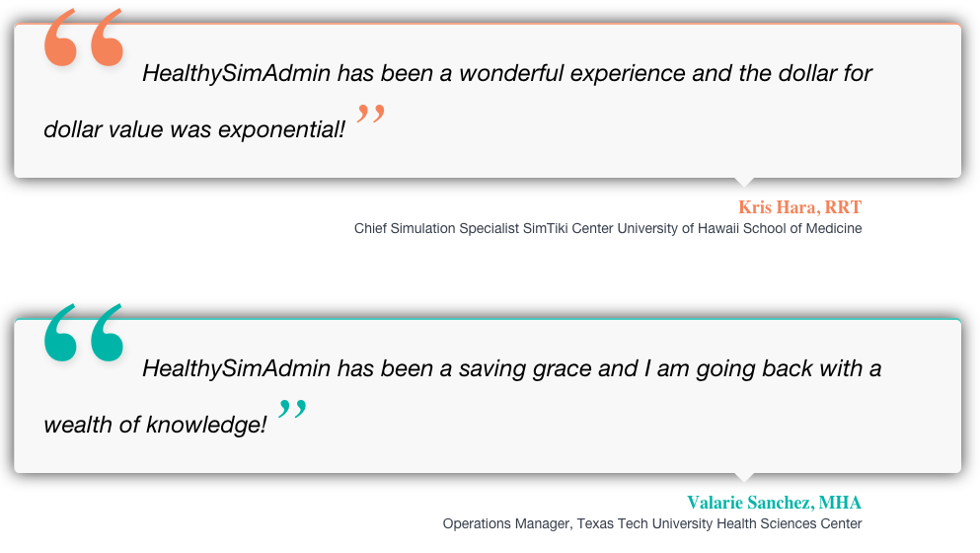Click the orange closing quotation mark icon
980x553 pixels.
[370, 117]
